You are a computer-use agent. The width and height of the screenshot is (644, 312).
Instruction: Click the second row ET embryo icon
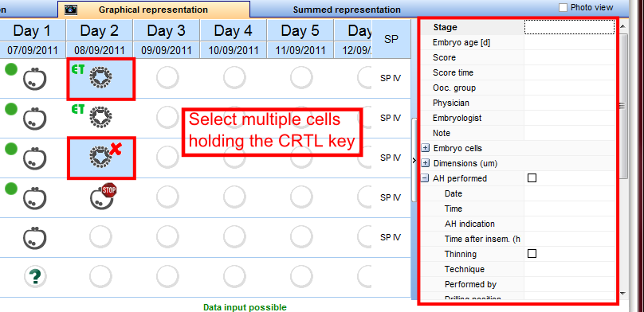click(100, 118)
